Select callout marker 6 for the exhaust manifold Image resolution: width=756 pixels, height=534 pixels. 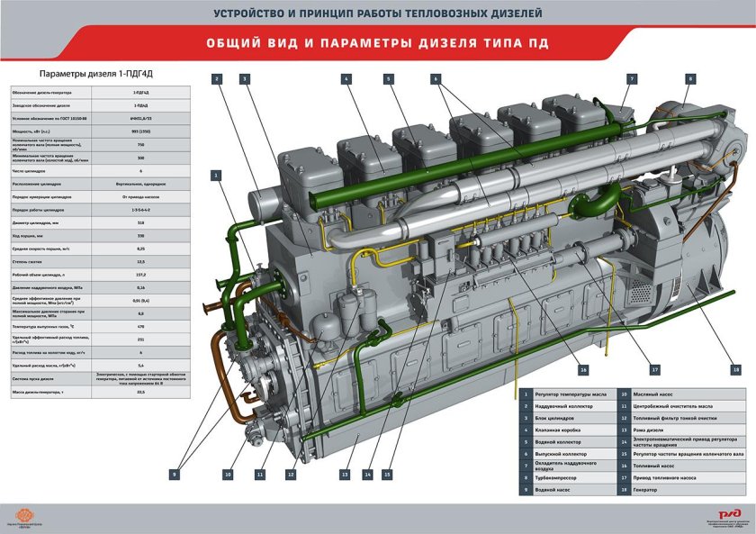point(435,79)
